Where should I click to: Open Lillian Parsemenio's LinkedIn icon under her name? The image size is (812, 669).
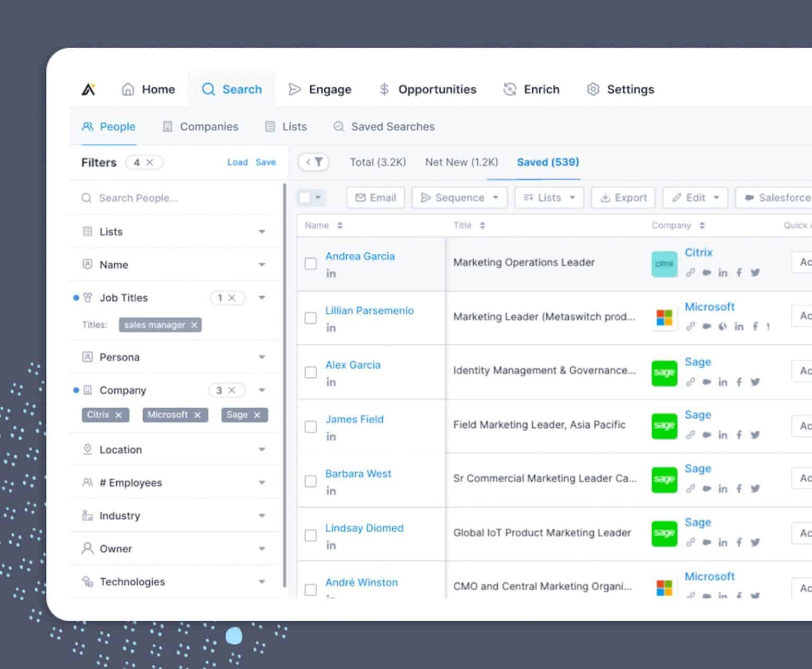point(331,328)
